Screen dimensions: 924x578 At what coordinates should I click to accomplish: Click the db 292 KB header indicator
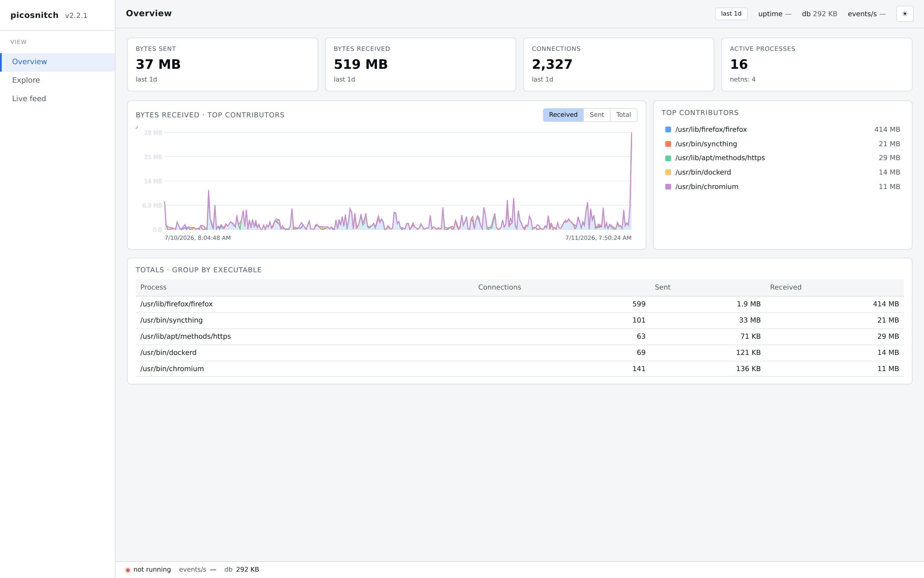click(x=819, y=14)
